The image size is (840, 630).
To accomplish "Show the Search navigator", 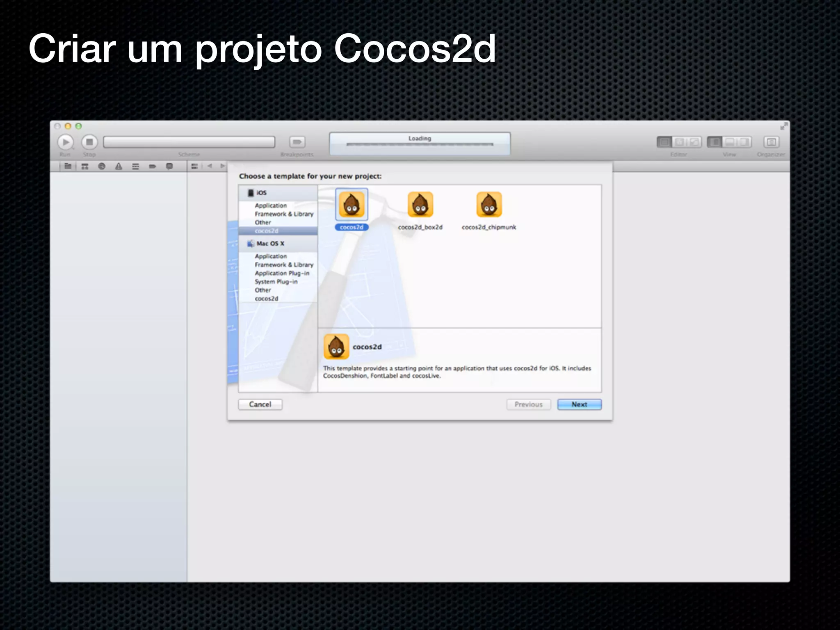I will point(102,166).
